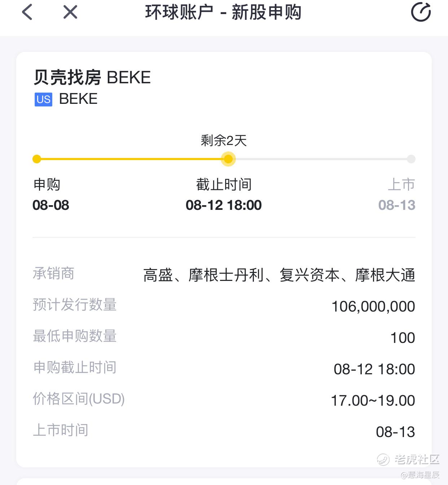This screenshot has width=448, height=485.
Task: Tap the 预计发行数量 value 106,000,000
Action: click(x=373, y=307)
